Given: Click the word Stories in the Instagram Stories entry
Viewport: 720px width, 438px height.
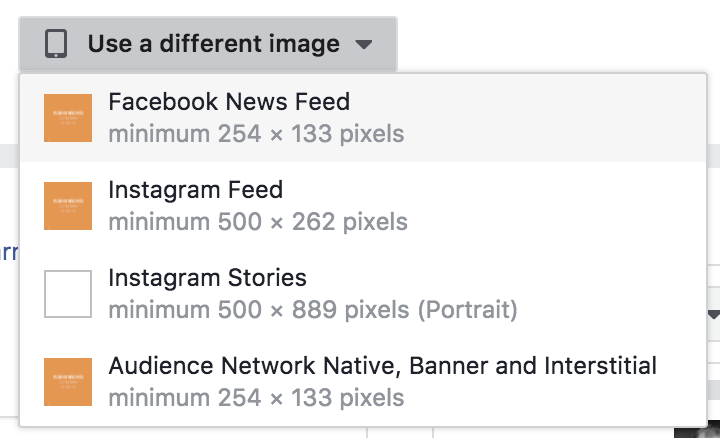Looking at the screenshot, I should click(x=267, y=278).
